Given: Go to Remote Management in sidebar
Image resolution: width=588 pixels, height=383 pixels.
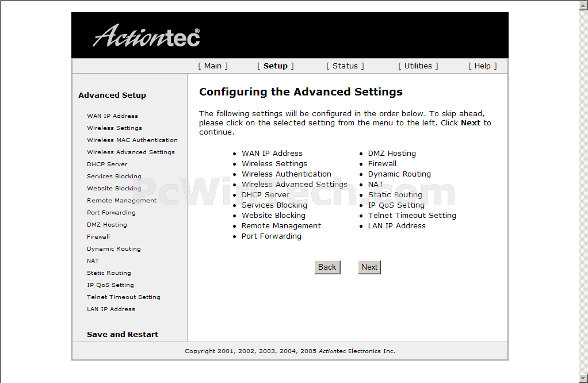Looking at the screenshot, I should 122,201.
